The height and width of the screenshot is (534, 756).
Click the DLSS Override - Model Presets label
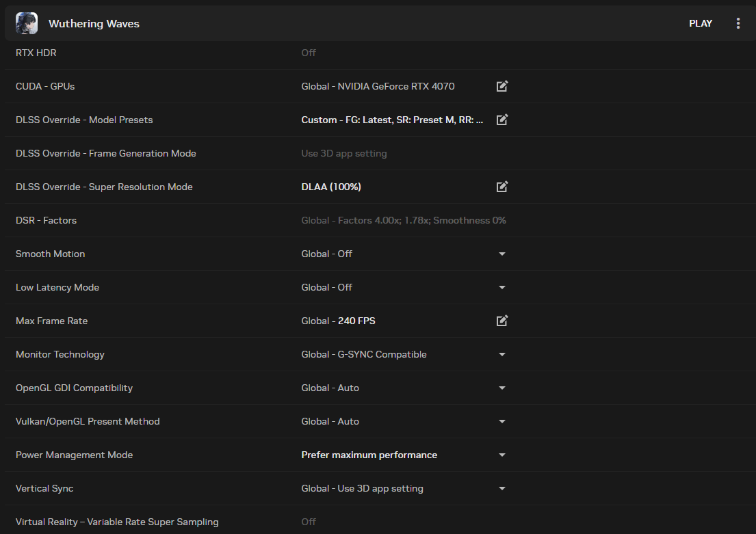(84, 120)
